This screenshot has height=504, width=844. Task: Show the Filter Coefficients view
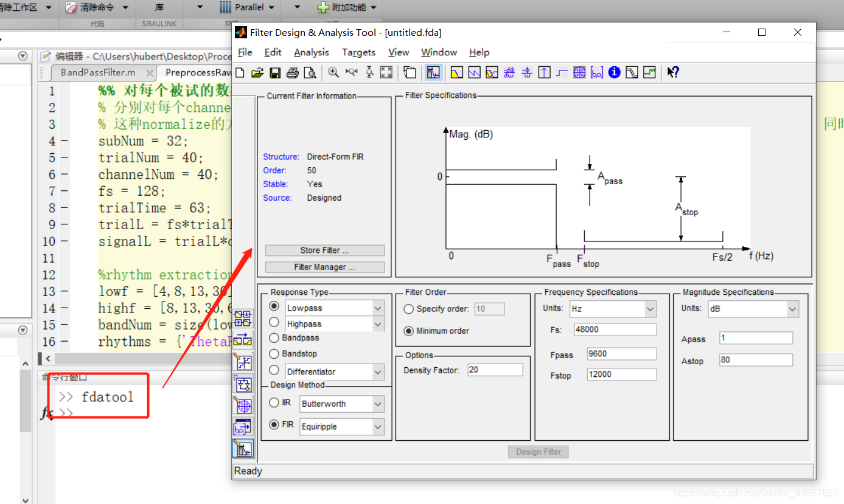(597, 72)
